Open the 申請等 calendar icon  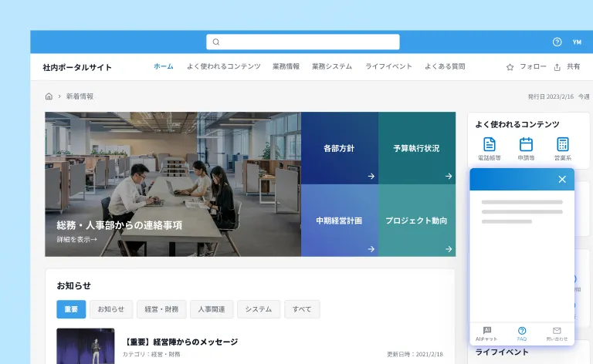click(526, 145)
